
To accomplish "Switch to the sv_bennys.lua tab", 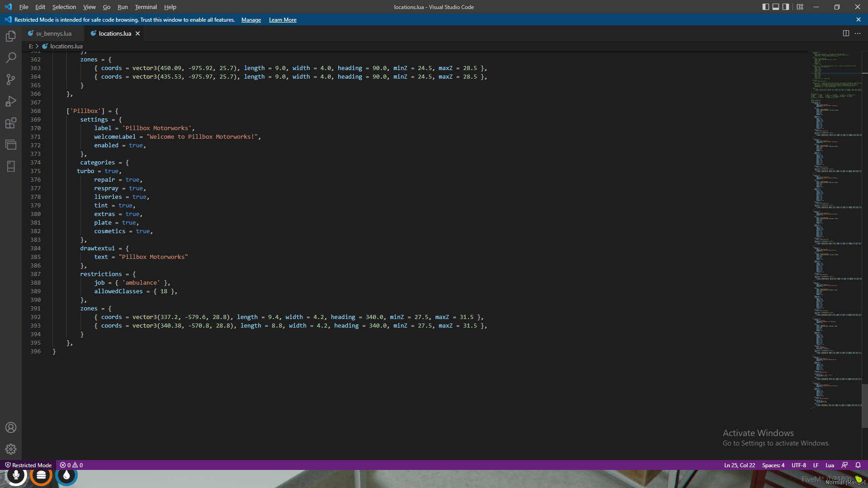I will tap(53, 33).
